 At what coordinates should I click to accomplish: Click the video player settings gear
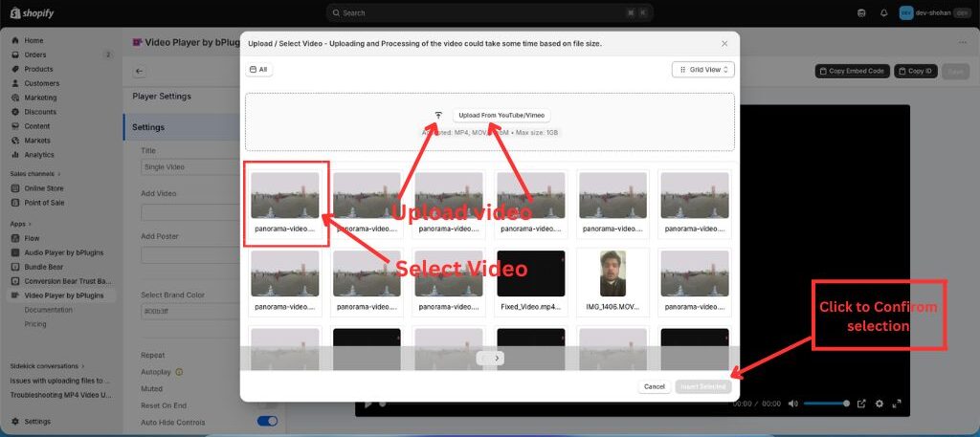880,404
